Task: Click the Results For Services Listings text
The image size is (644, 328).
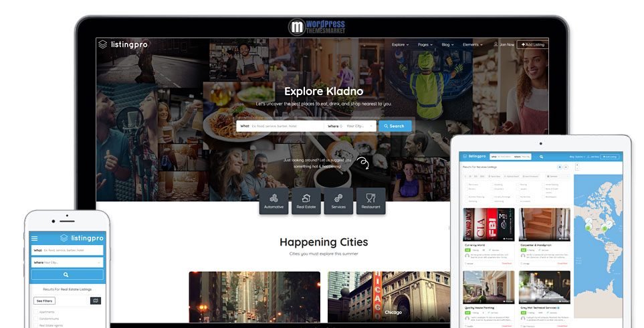Action: click(x=479, y=167)
